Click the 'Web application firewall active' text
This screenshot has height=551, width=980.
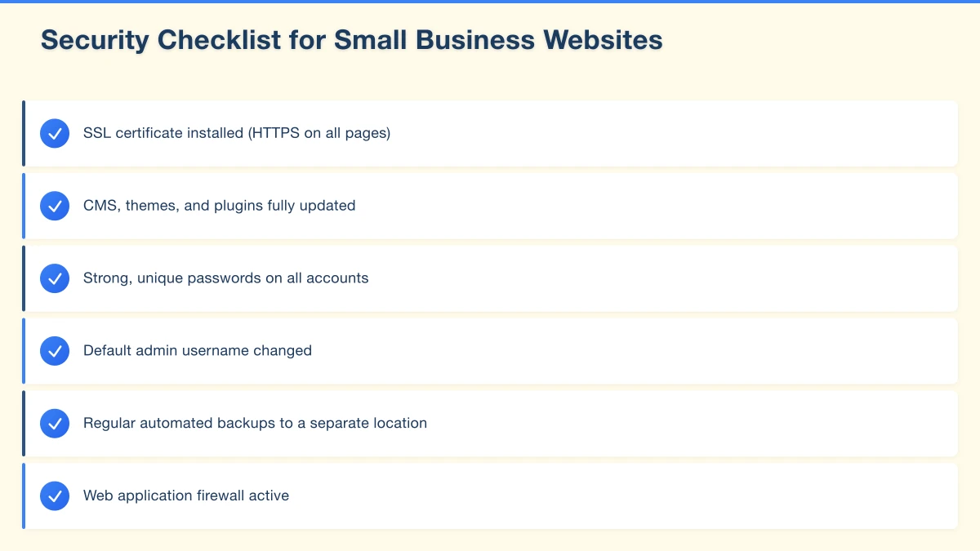pyautogui.click(x=186, y=495)
